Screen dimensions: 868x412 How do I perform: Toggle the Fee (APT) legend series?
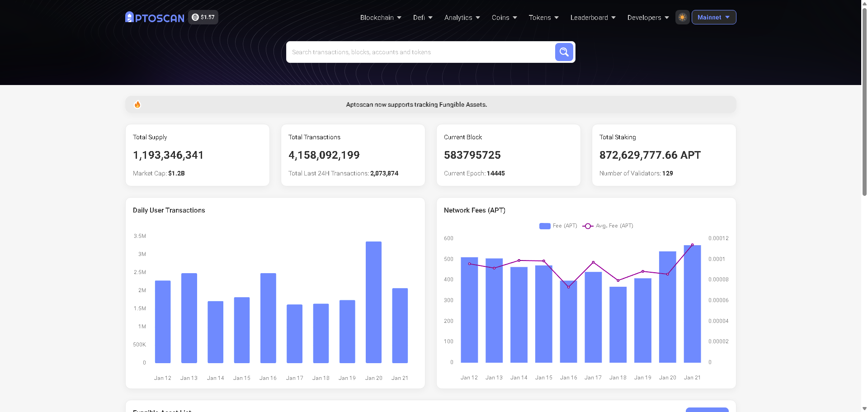tap(558, 226)
